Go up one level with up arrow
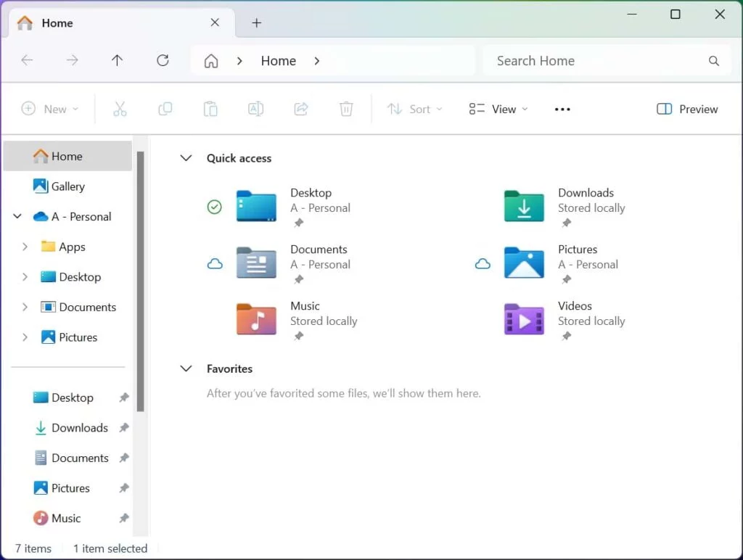Viewport: 743px width, 560px height. click(x=117, y=60)
